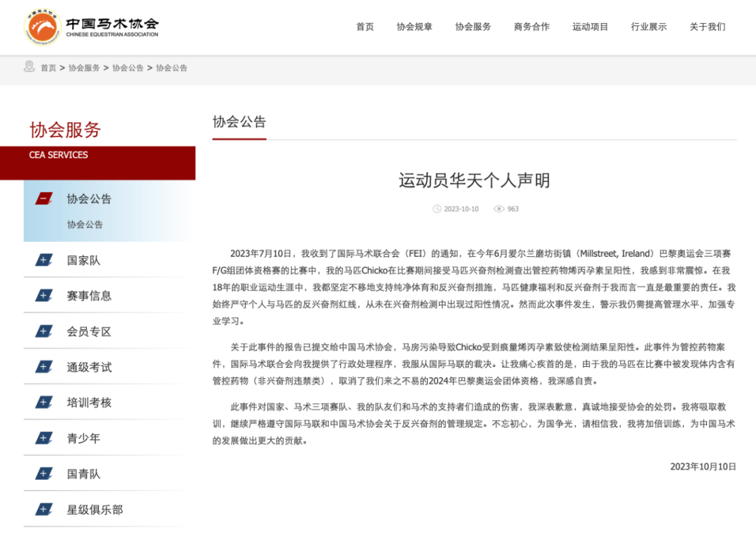
Task: Collapse the 协会公告 sidebar section minus icon
Action: [44, 198]
